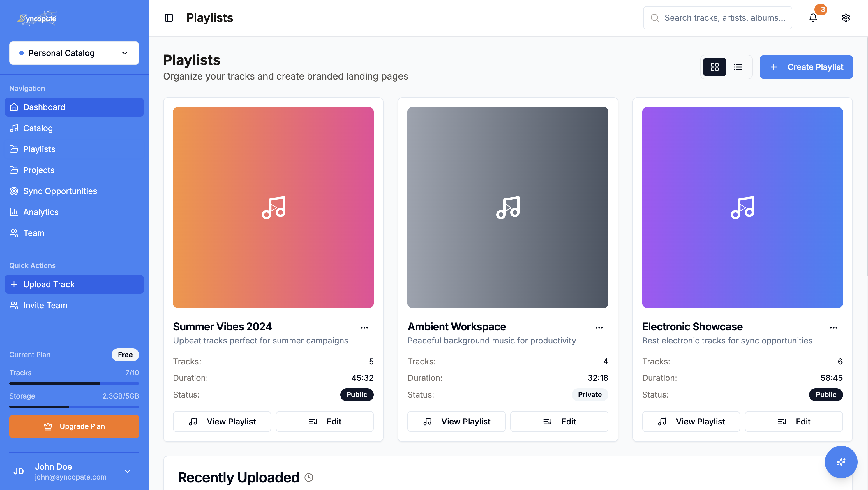
Task: Focus the search tracks input field
Action: coord(717,18)
